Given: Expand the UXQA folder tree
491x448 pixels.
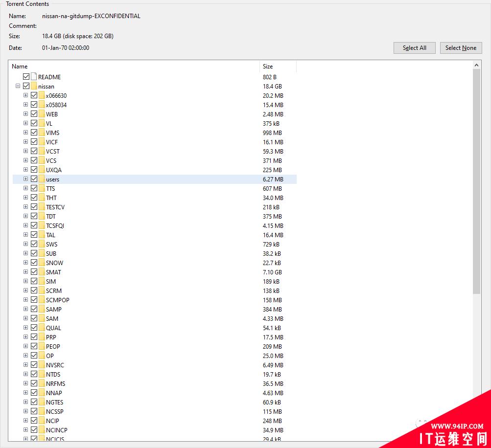Looking at the screenshot, I should pos(25,170).
